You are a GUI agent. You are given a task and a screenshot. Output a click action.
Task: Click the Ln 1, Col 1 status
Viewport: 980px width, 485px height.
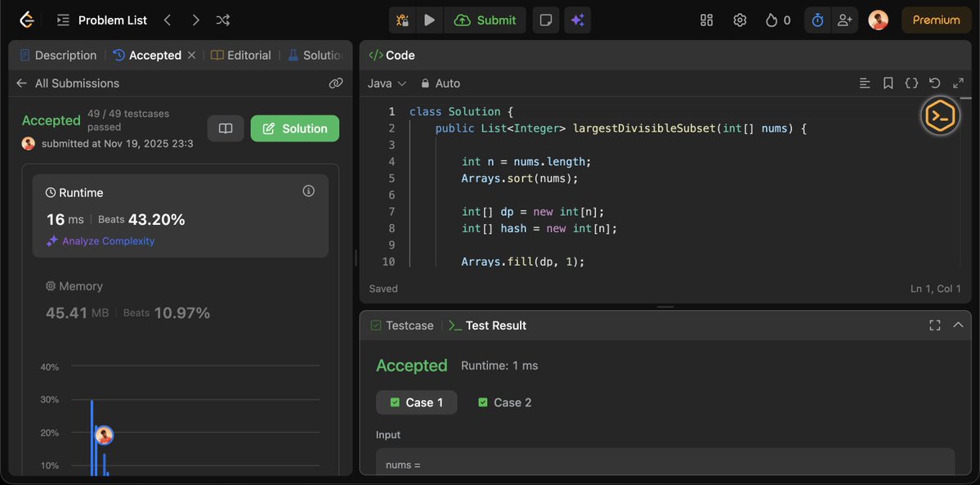pyautogui.click(x=936, y=289)
